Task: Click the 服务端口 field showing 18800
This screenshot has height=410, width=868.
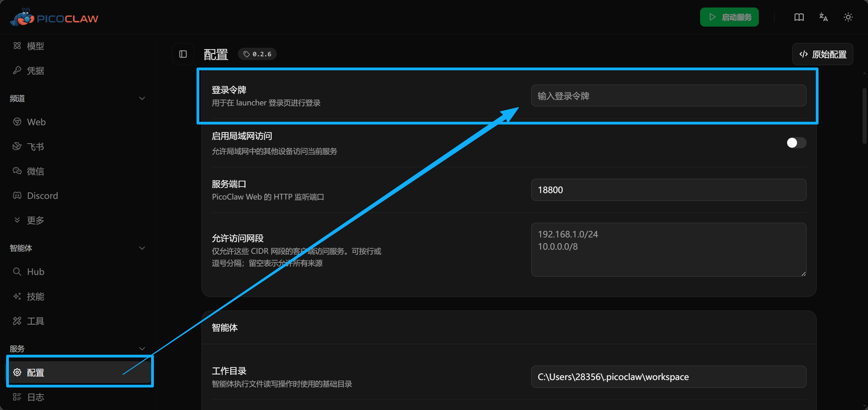Action: click(668, 190)
